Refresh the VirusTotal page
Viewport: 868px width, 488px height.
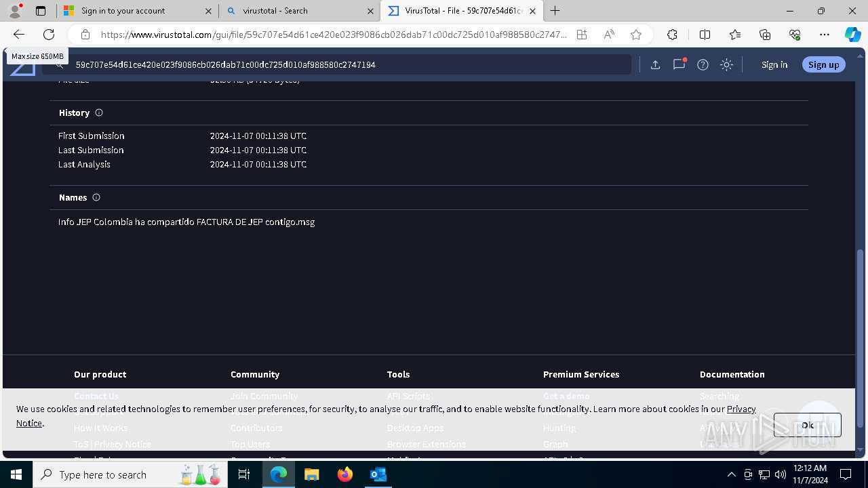pos(49,35)
